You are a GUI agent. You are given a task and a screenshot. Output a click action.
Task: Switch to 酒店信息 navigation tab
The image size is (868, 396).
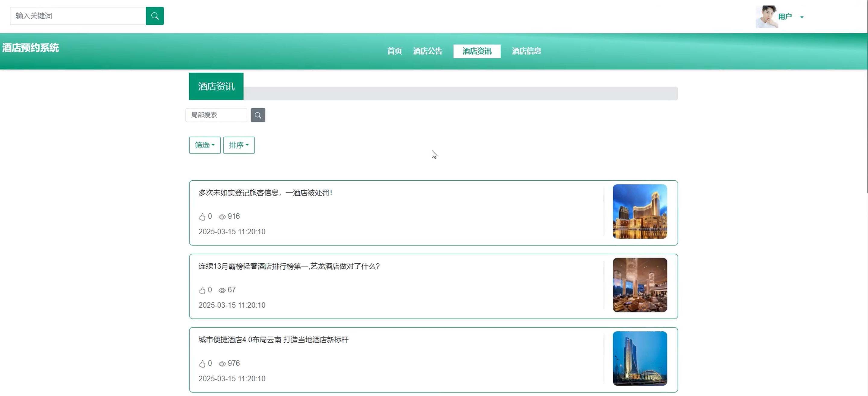click(526, 51)
